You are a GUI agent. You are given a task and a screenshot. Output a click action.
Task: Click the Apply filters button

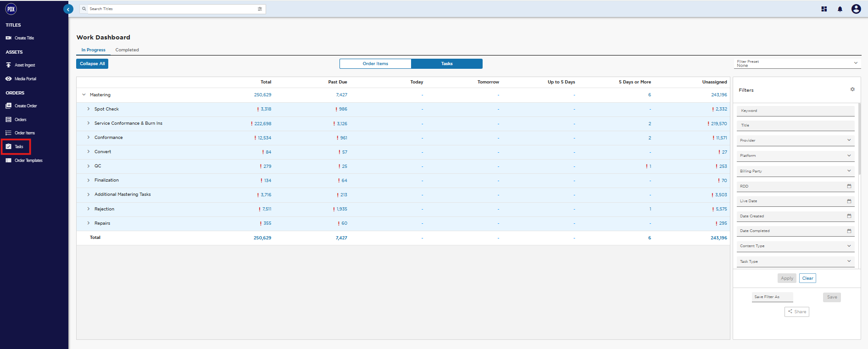pos(787,278)
